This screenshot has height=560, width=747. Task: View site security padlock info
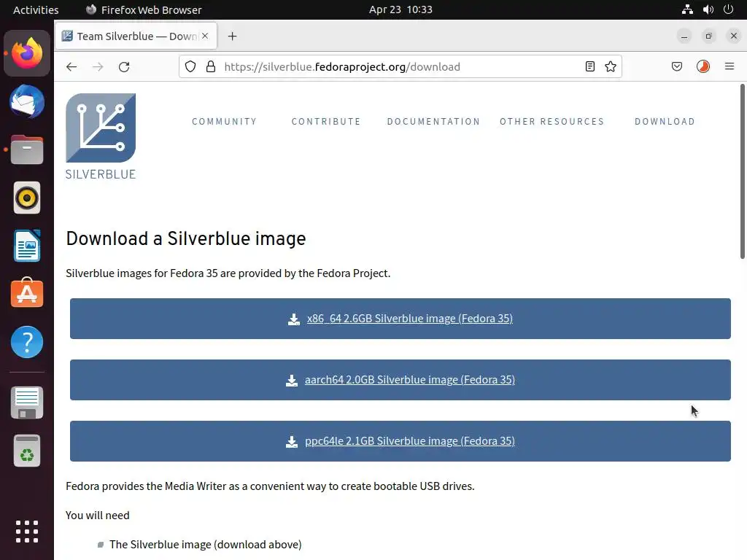(x=211, y=66)
